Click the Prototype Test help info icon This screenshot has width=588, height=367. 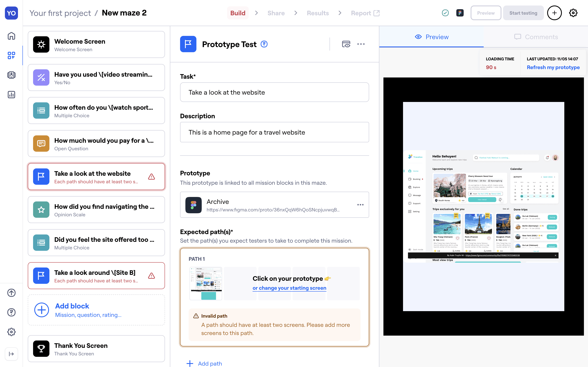[264, 44]
